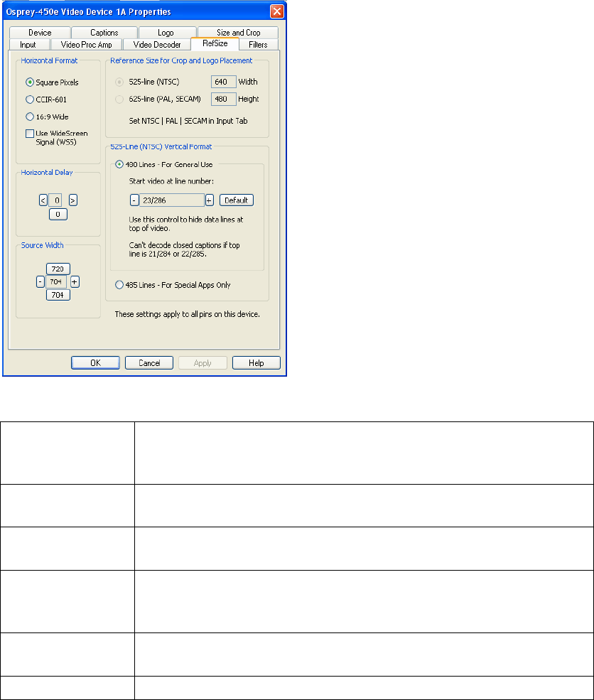Click the horizontal delay value field
Viewport: 594px width, 700px height.
point(55,200)
